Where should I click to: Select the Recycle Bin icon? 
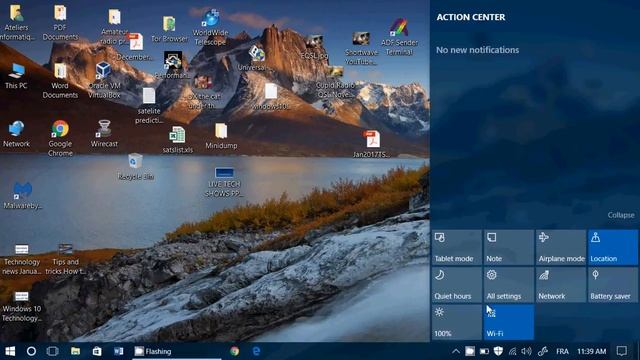136,167
